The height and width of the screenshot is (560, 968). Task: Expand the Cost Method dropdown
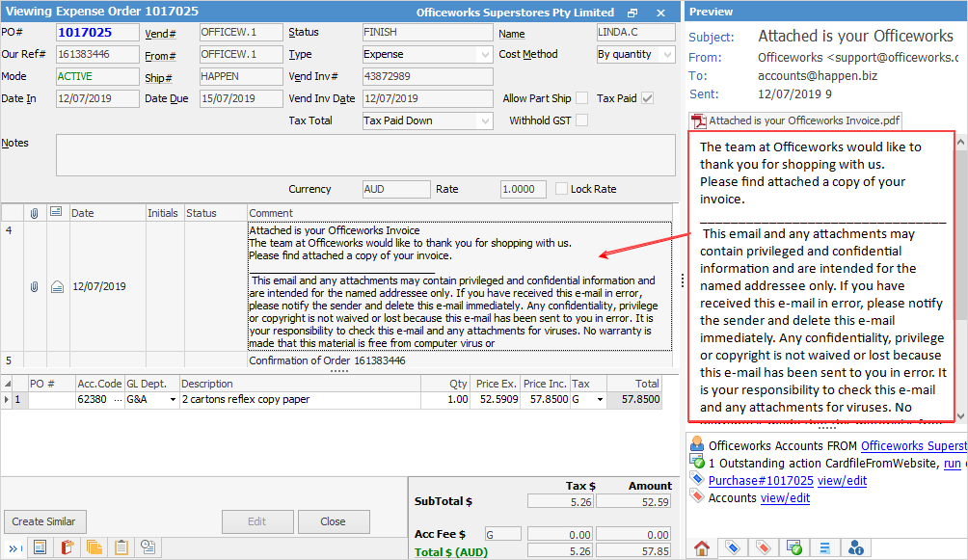(x=636, y=55)
